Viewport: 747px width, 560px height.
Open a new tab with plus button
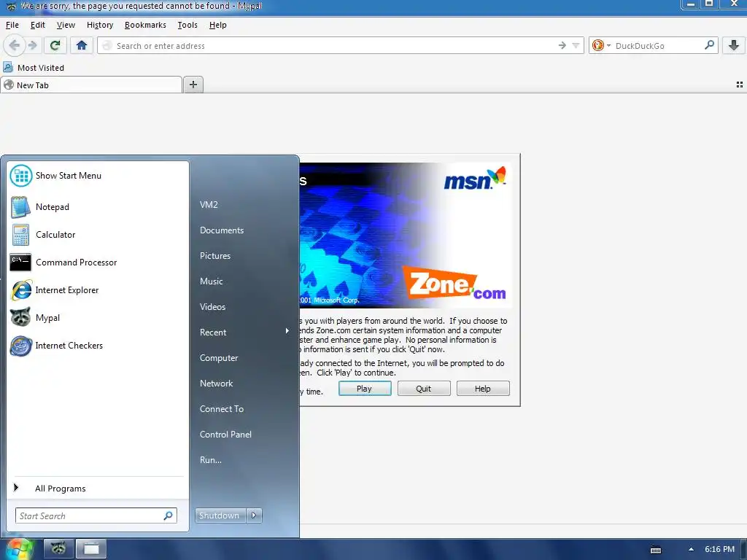point(193,85)
